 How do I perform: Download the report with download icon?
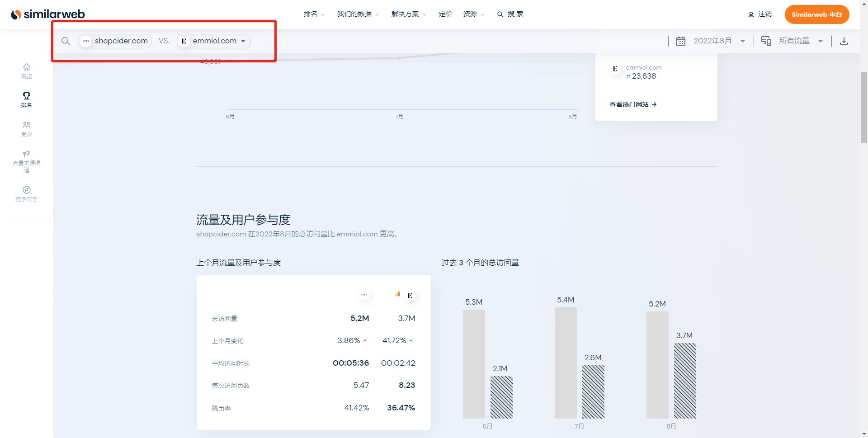[x=844, y=41]
